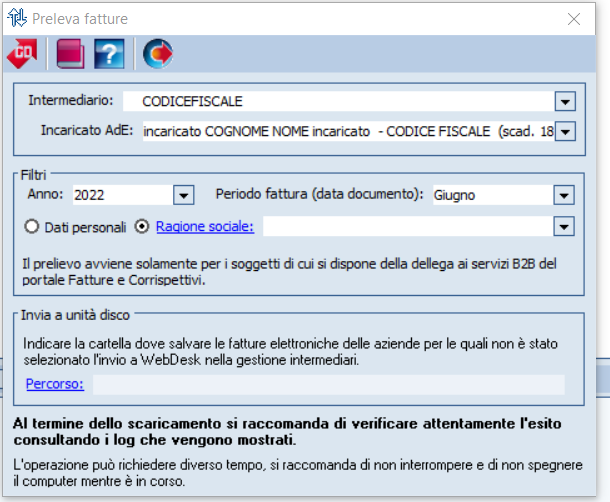
Task: Open the Anno year dropdown
Action: [183, 195]
